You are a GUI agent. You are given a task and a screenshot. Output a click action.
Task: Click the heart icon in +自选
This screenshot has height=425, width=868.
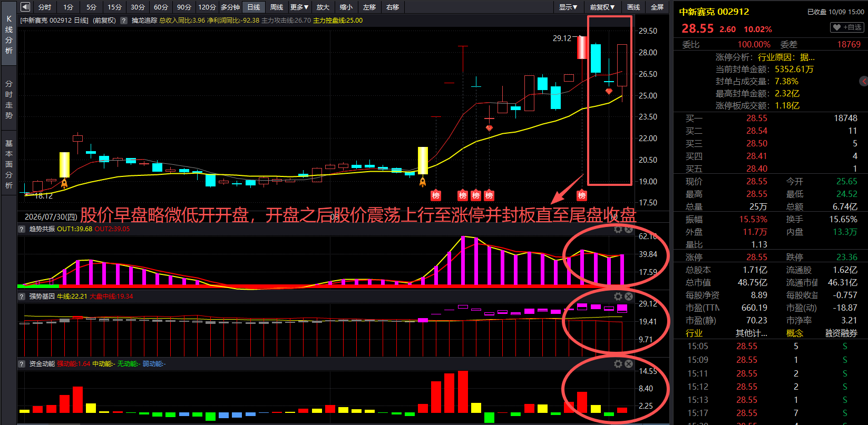tap(836, 27)
